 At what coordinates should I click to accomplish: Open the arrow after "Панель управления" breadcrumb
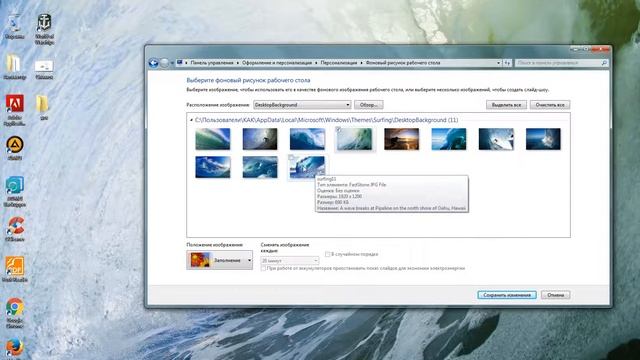click(238, 63)
